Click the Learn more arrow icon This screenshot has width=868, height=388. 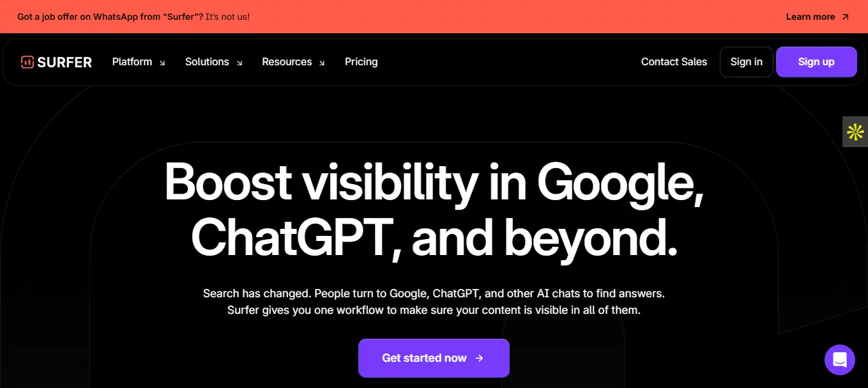pyautogui.click(x=845, y=17)
